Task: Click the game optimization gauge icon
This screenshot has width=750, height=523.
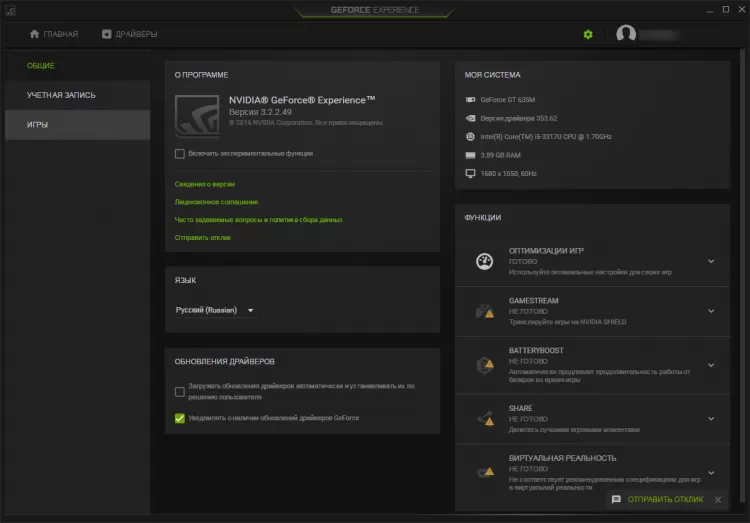Action: (484, 261)
